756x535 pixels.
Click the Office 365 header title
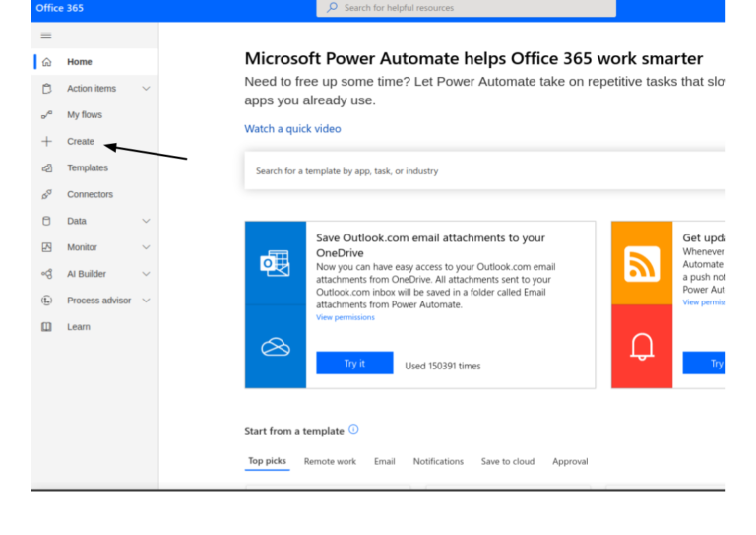[x=60, y=8]
